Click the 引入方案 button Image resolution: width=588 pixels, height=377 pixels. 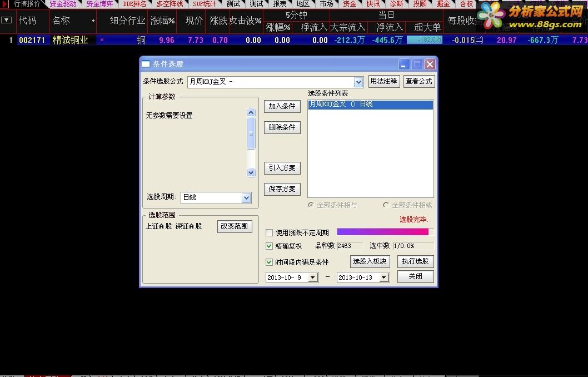click(x=282, y=168)
